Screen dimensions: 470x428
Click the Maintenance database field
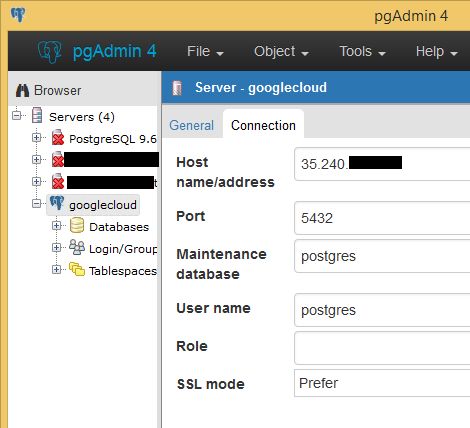click(382, 256)
